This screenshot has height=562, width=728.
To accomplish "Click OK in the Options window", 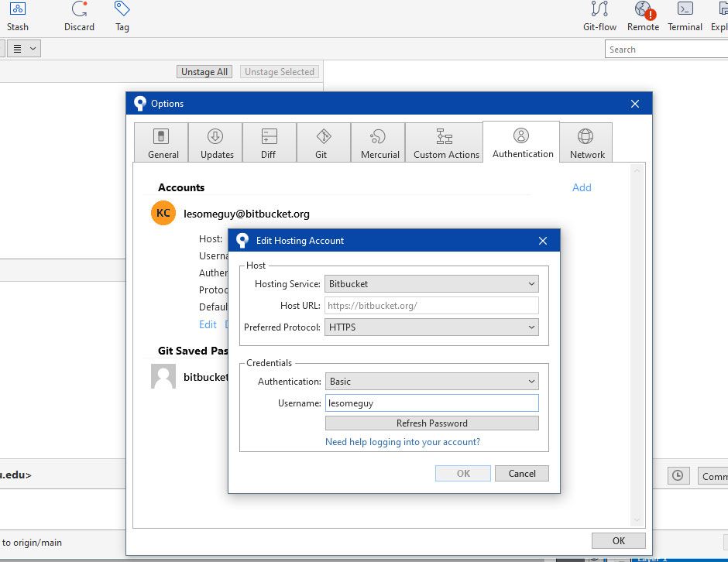I will coord(619,540).
